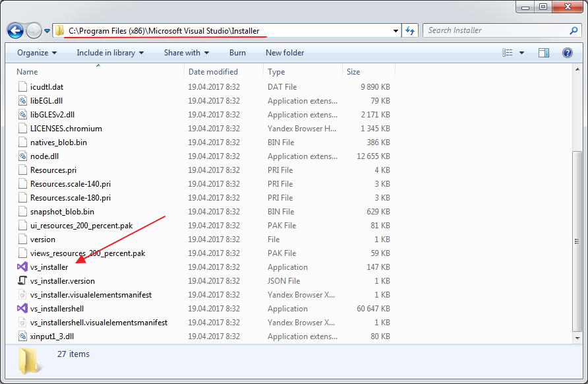Image resolution: width=588 pixels, height=384 pixels.
Task: Select Resources.pri file icon
Action: 22,170
